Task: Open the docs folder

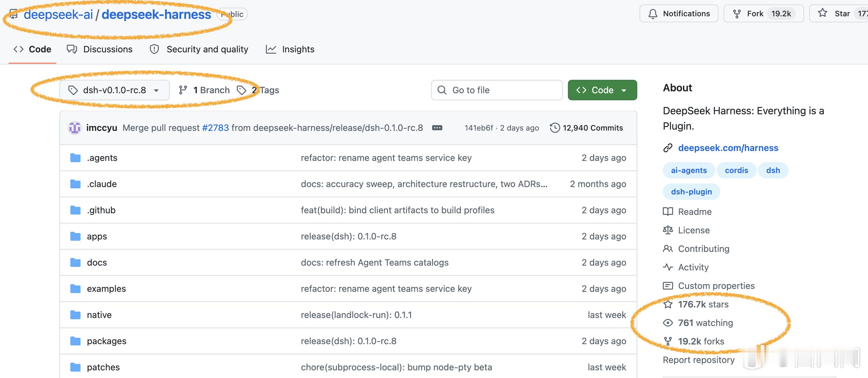Action: (97, 262)
